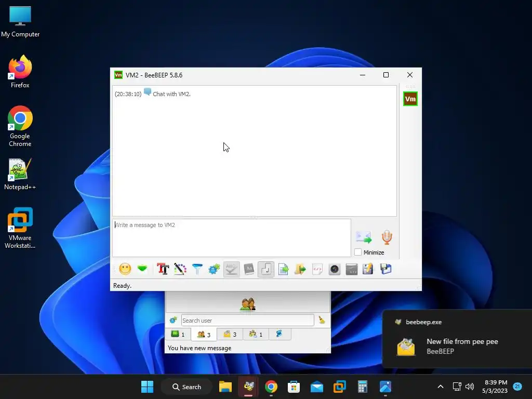Open the emoticons smiley picker
This screenshot has height=399, width=532.
(x=125, y=269)
